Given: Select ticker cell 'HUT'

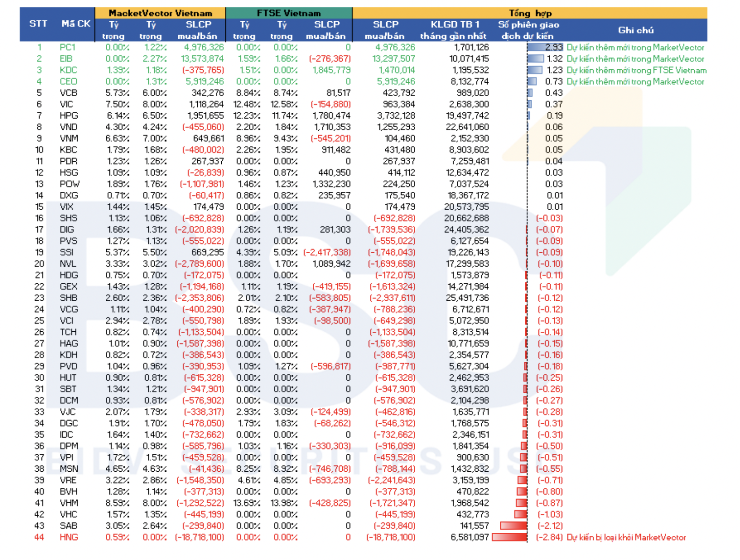Looking at the screenshot, I should [68, 378].
